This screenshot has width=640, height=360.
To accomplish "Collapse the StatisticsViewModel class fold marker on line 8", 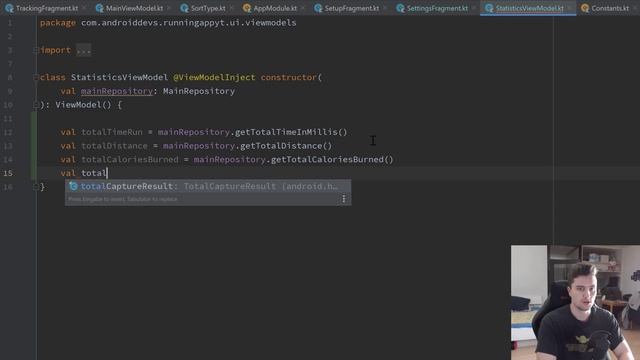I will [x=36, y=77].
